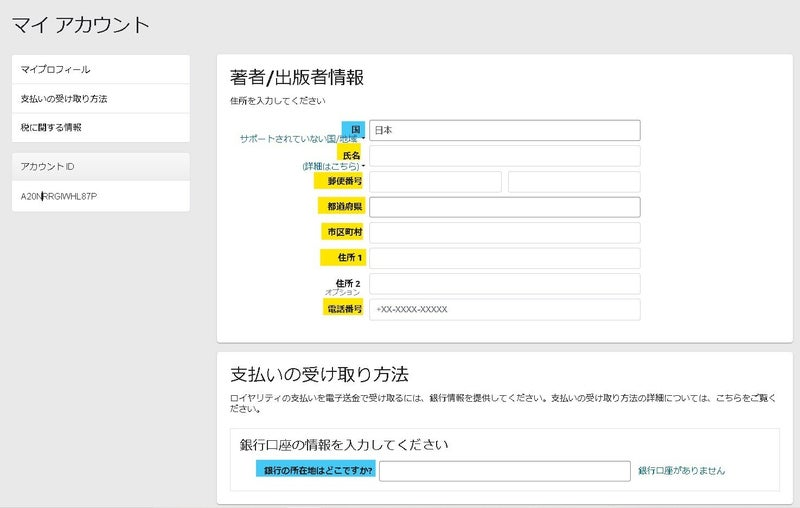Click the first 郵便番号 input box
The image size is (800, 508).
[435, 182]
